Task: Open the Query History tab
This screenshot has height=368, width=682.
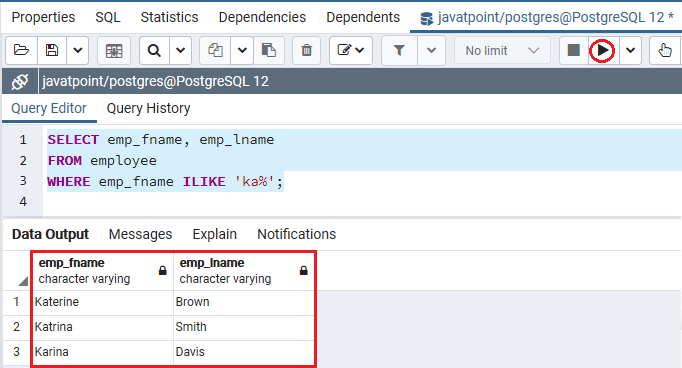Action: (148, 108)
